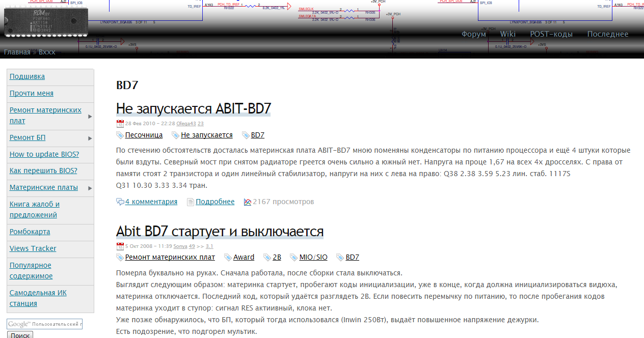Open Книга жалоб и предложений link
The height and width of the screenshot is (338, 644).
(35, 209)
